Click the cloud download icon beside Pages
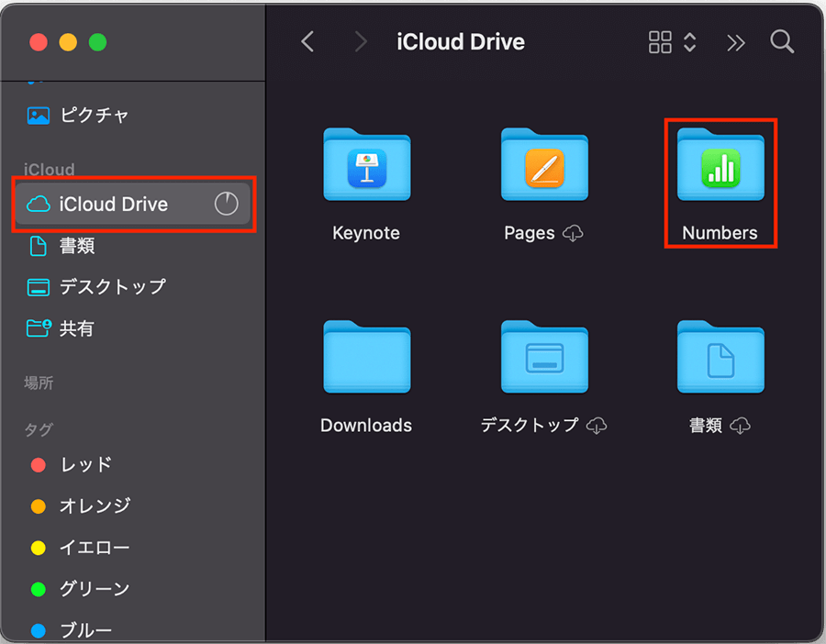The width and height of the screenshot is (826, 644). point(573,233)
